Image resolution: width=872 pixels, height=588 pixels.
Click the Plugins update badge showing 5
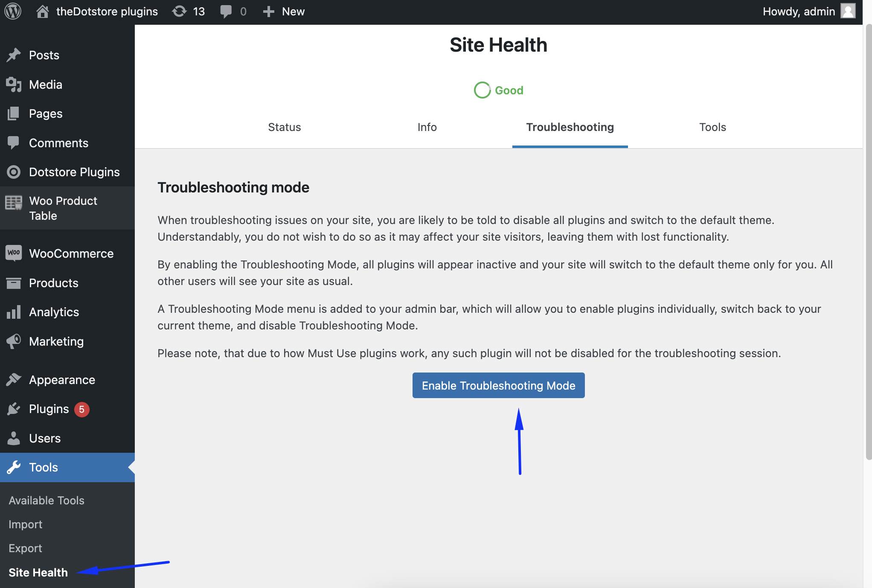pyautogui.click(x=81, y=409)
